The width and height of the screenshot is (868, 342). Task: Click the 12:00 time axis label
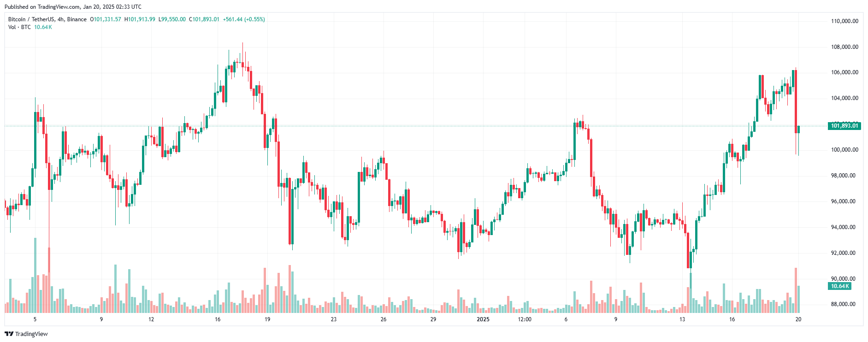(x=525, y=319)
